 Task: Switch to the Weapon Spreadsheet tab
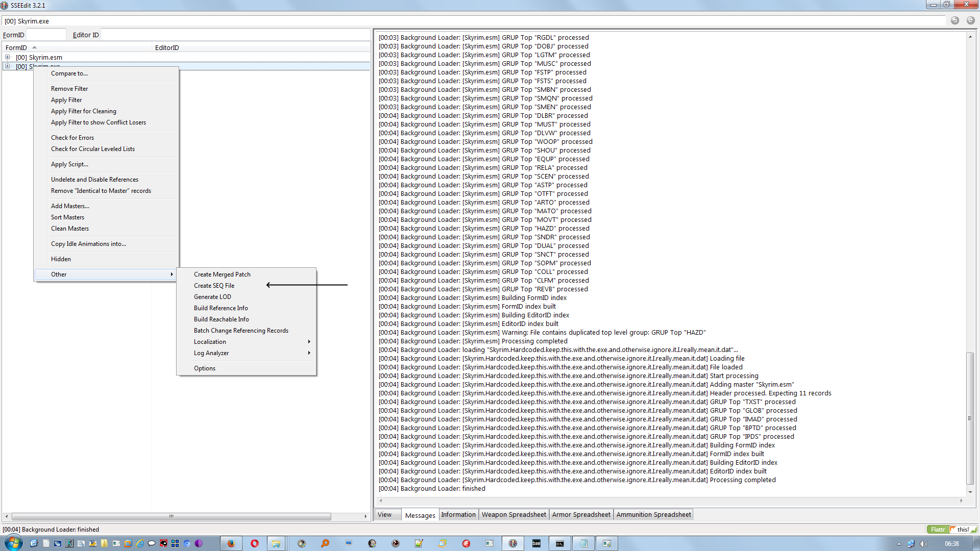point(513,514)
